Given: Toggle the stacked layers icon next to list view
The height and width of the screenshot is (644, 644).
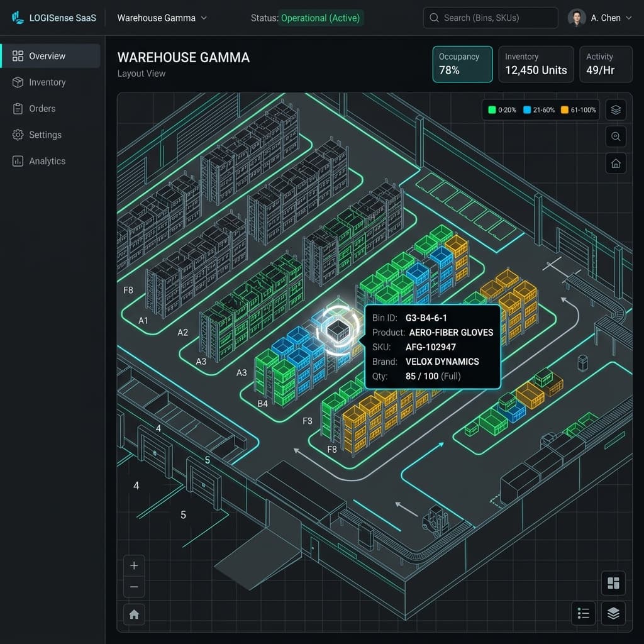Looking at the screenshot, I should tap(613, 613).
